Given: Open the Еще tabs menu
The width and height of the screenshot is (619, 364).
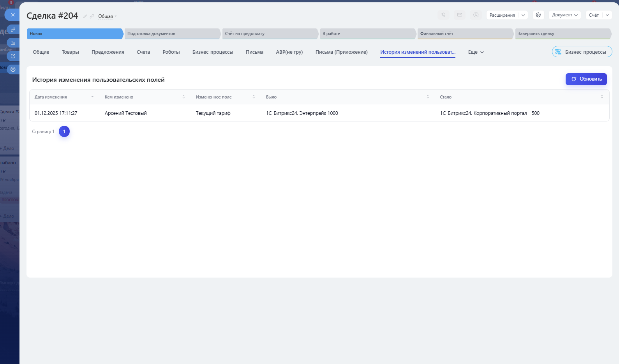Looking at the screenshot, I should click(x=476, y=52).
